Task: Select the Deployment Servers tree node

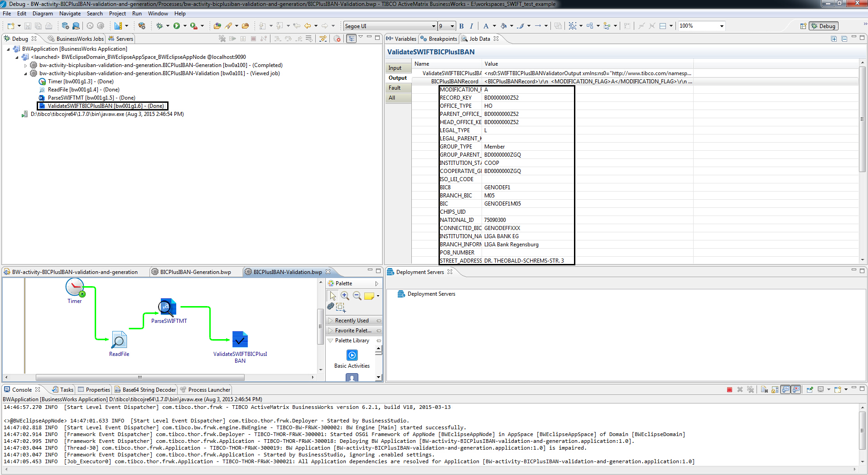Action: pyautogui.click(x=426, y=294)
